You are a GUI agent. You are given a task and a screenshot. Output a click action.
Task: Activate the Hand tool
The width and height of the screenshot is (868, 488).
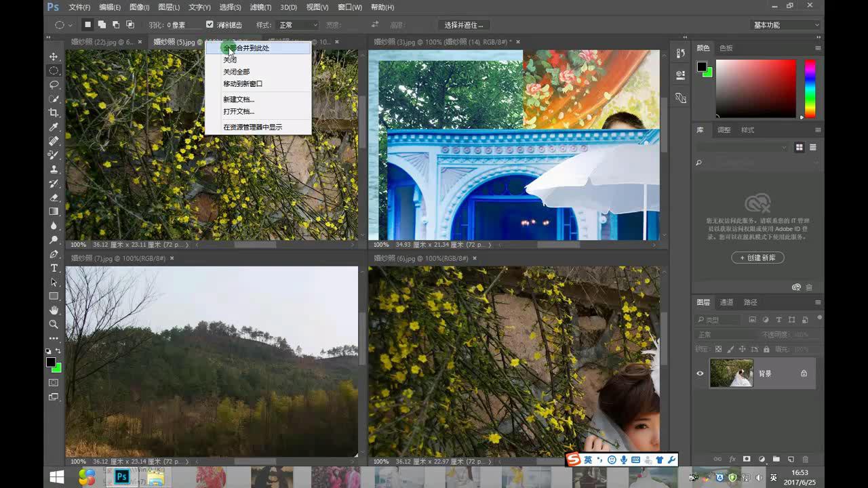click(54, 310)
